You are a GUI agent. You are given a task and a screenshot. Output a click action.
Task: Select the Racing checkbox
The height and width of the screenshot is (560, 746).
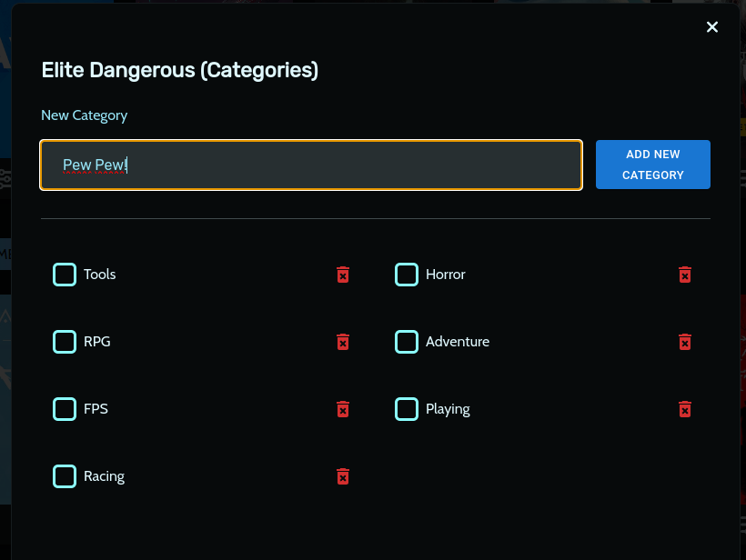pyautogui.click(x=65, y=476)
